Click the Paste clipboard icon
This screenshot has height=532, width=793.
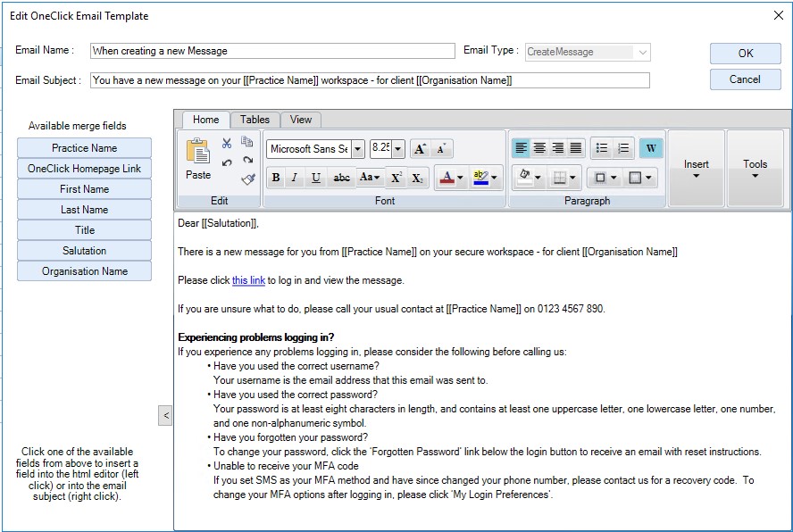coord(198,151)
